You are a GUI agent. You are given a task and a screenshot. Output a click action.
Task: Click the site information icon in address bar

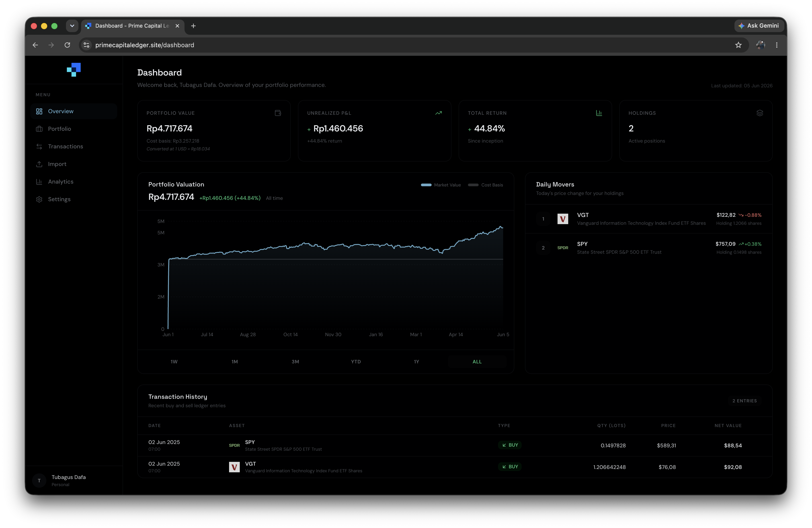pos(87,45)
